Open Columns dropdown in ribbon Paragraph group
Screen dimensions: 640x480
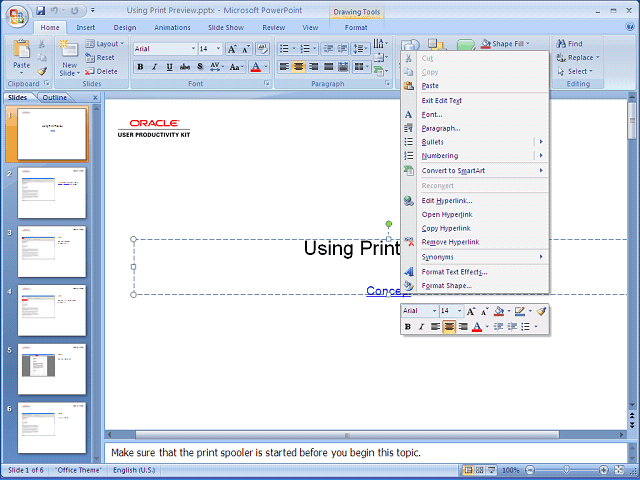click(361, 67)
